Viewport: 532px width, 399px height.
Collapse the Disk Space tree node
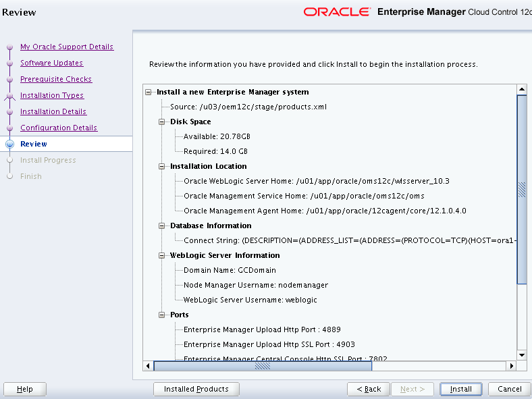click(x=162, y=122)
